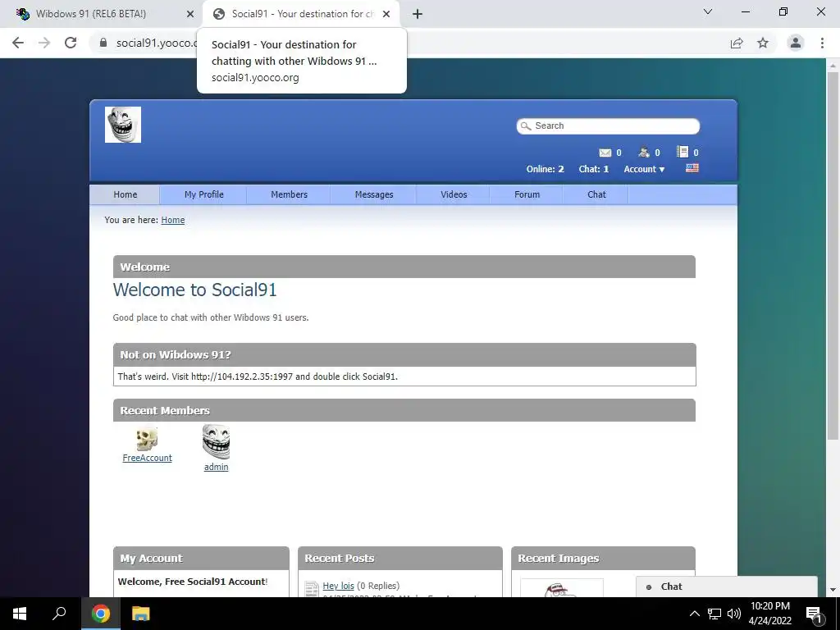Viewport: 840px width, 630px height.
Task: Close the Wibdows 91 tab
Action: [190, 14]
